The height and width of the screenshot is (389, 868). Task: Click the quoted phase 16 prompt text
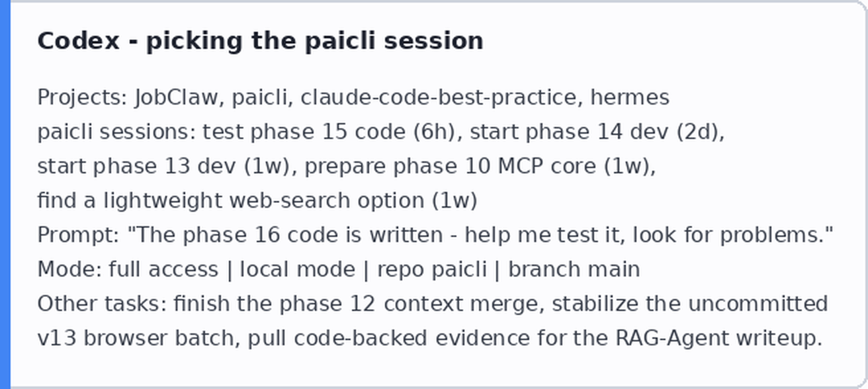480,235
